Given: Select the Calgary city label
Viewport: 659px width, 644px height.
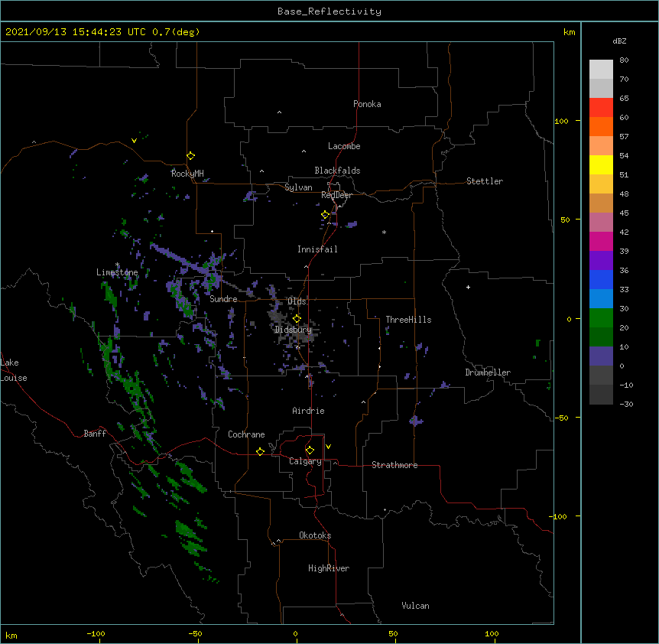Looking at the screenshot, I should (x=305, y=461).
